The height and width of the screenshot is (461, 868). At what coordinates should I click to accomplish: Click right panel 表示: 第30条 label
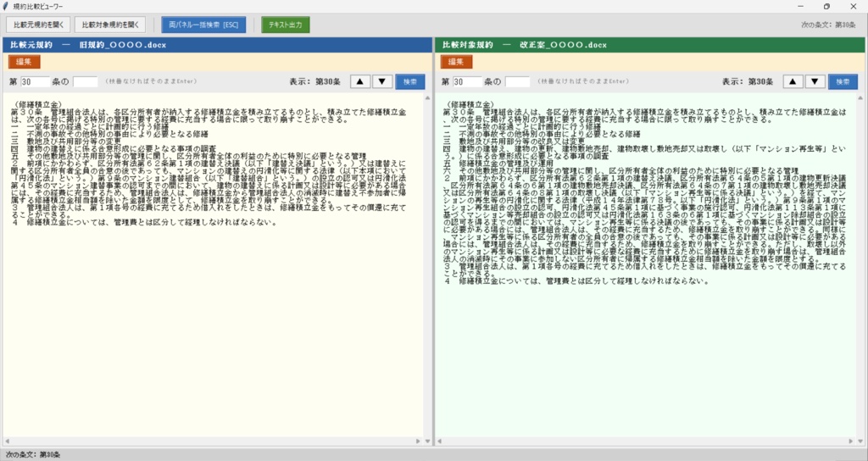[x=748, y=81]
